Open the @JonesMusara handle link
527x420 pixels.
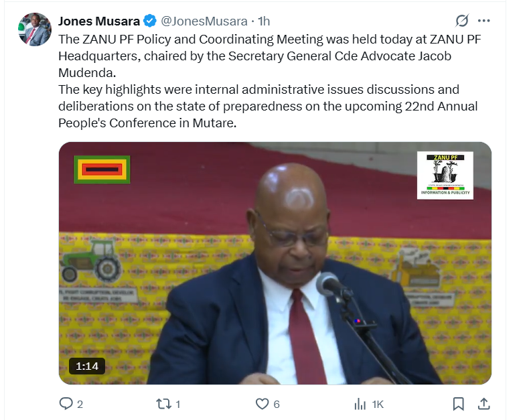click(204, 21)
